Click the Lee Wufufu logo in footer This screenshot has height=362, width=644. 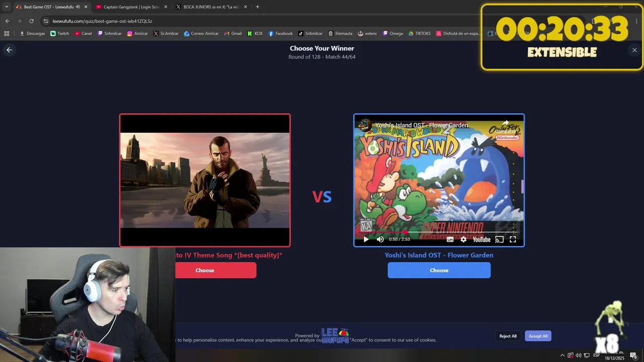pyautogui.click(x=335, y=335)
